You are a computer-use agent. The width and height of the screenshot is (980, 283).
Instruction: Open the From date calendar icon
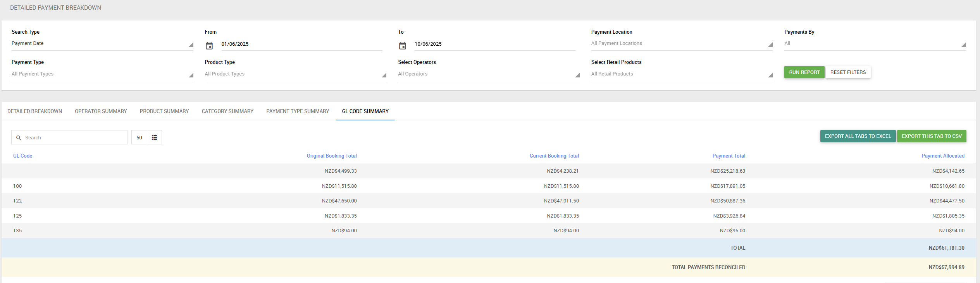tap(209, 46)
